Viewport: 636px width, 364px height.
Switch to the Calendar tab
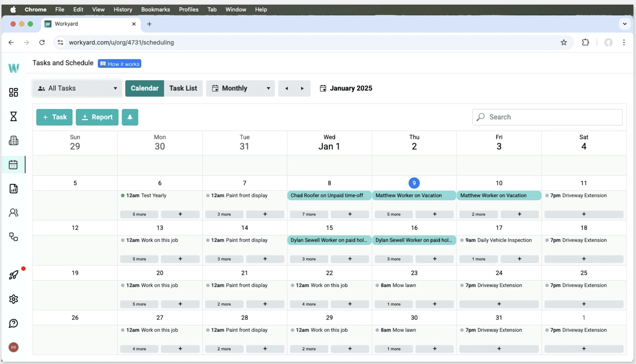tap(144, 88)
